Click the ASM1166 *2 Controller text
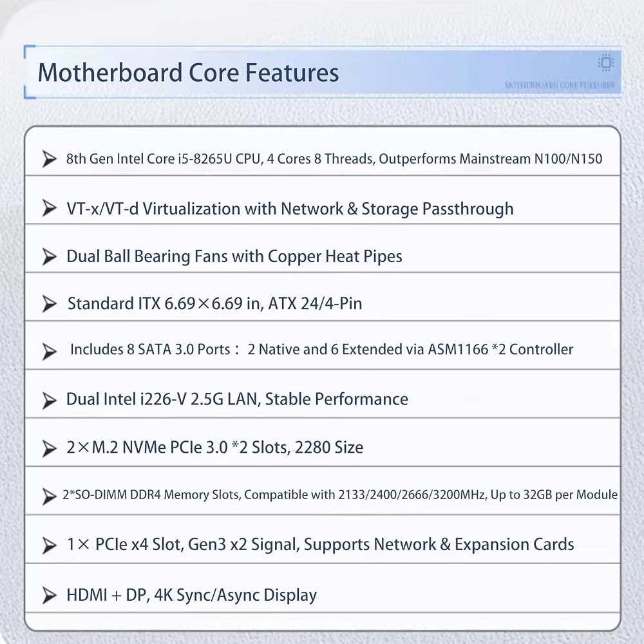The width and height of the screenshot is (644, 644). click(500, 349)
